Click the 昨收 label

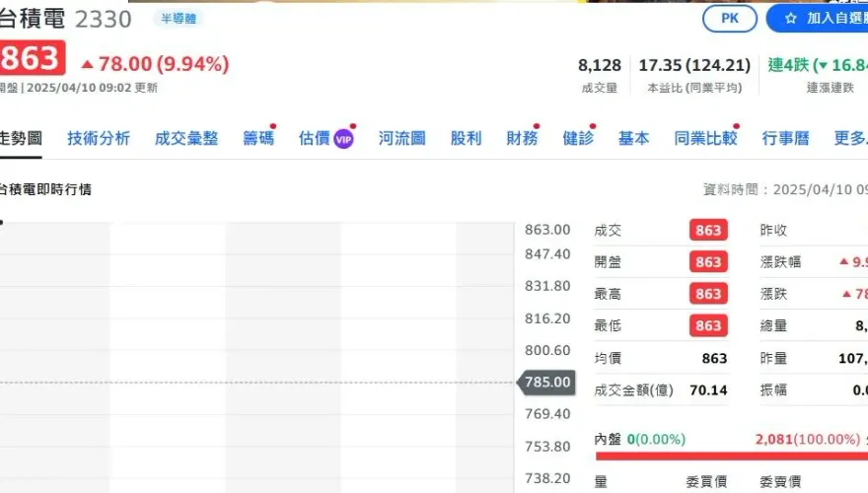tap(773, 230)
